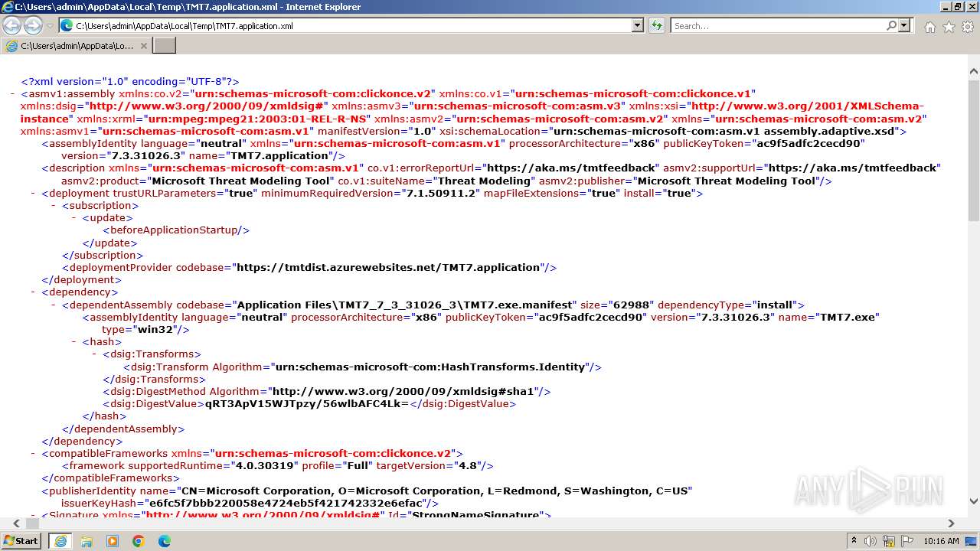This screenshot has height=551, width=980.
Task: Click the deploymentProvider codebase URL text
Action: coord(388,267)
